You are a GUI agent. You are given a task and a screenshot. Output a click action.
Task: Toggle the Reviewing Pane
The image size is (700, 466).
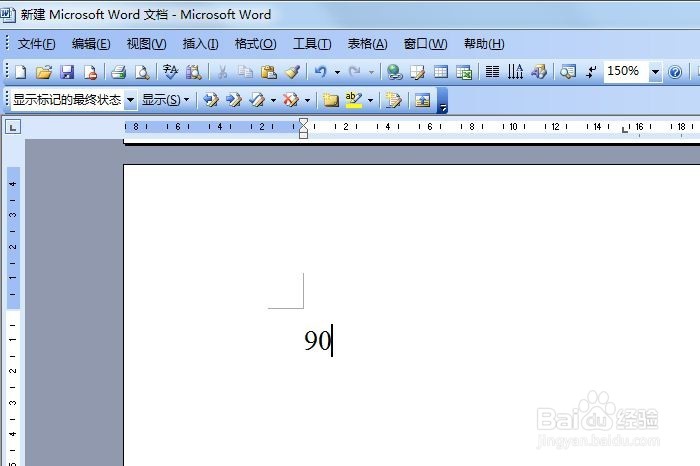pos(422,100)
